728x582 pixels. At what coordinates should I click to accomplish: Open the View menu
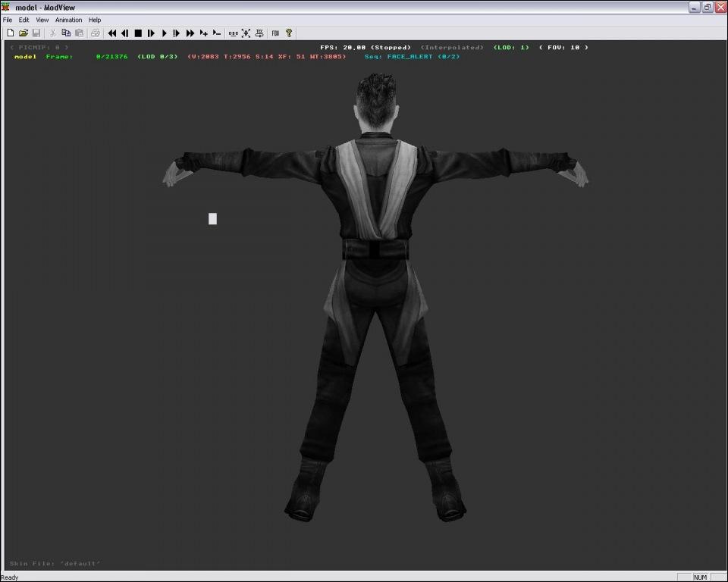42,20
